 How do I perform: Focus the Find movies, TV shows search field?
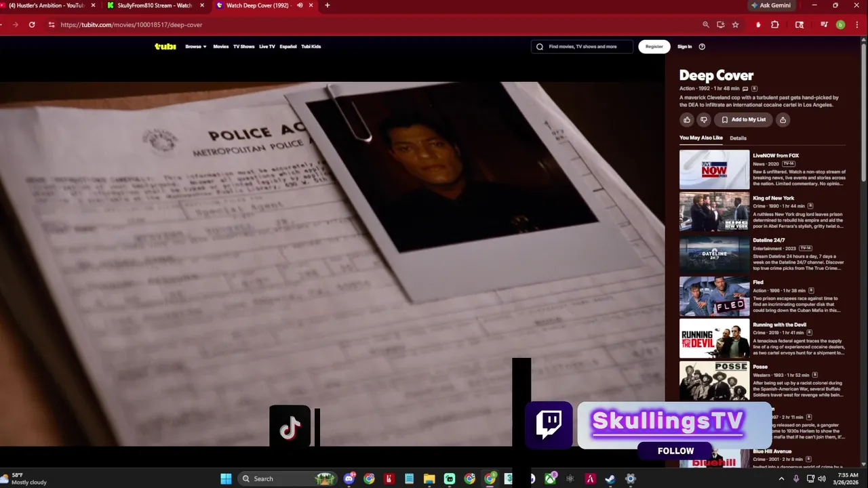click(583, 47)
